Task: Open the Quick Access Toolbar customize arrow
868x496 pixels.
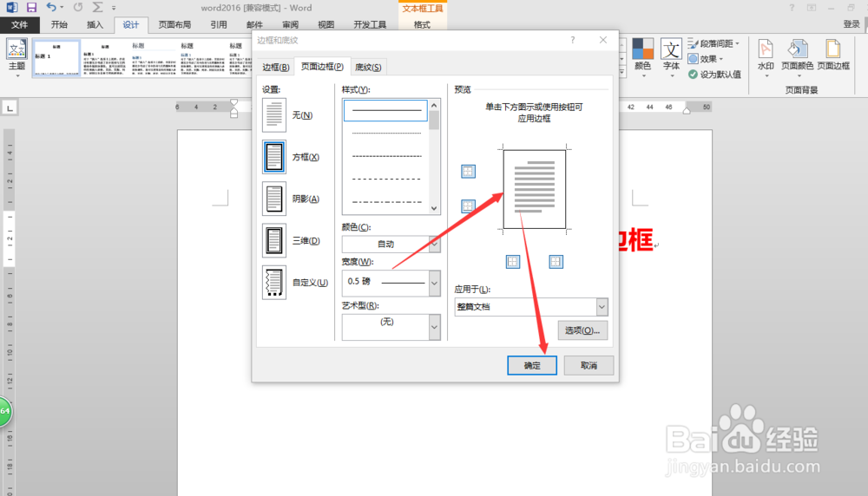Action: (114, 8)
